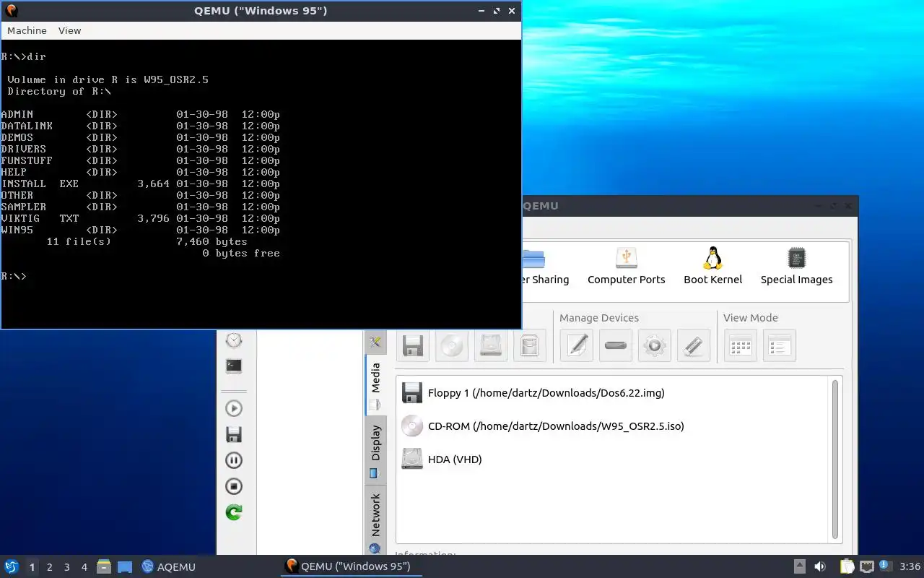Click the clipboard tray icon
Viewport: 924px width, 578px height.
coord(847,566)
